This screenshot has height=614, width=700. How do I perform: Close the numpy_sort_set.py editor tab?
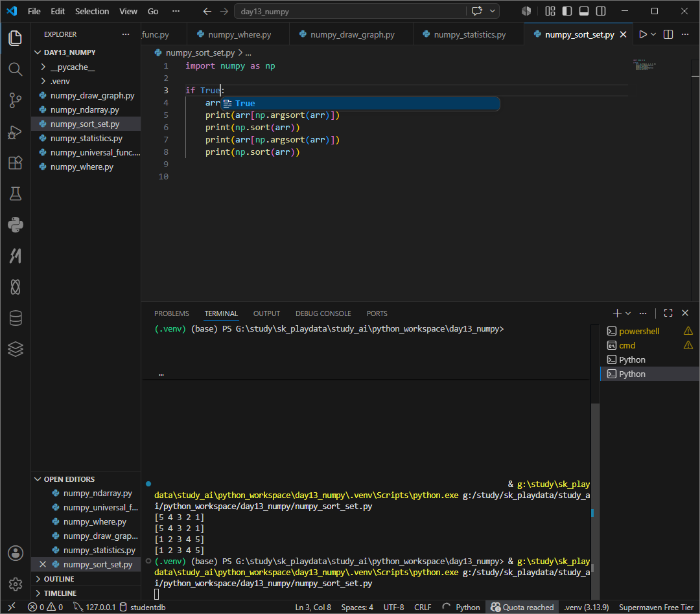click(x=624, y=34)
